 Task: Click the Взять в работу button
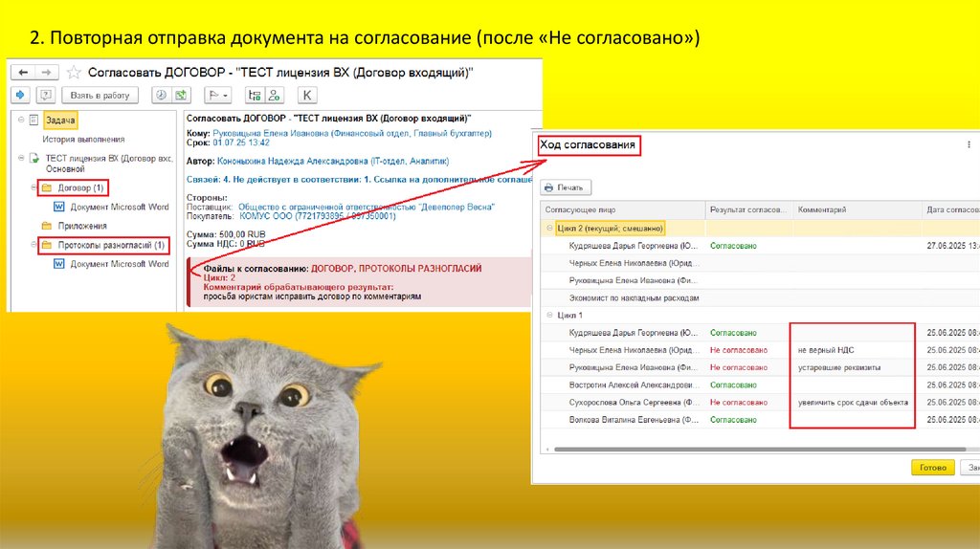(x=100, y=95)
